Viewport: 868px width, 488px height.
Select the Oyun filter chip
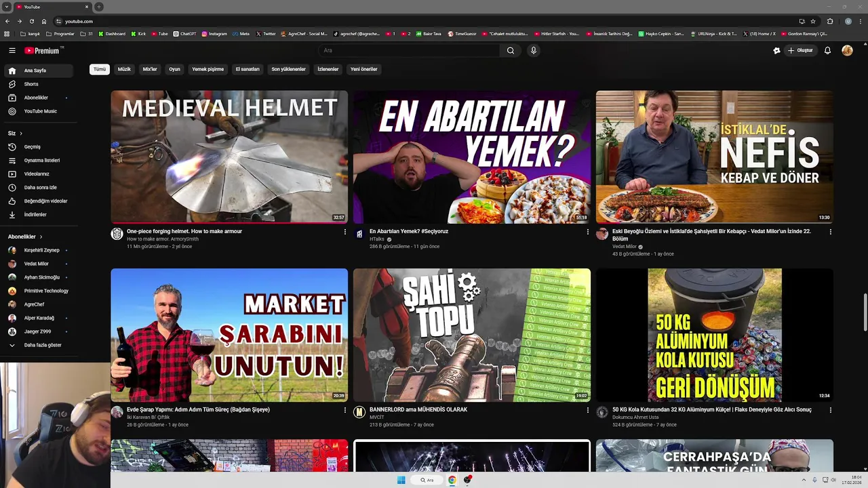click(174, 69)
